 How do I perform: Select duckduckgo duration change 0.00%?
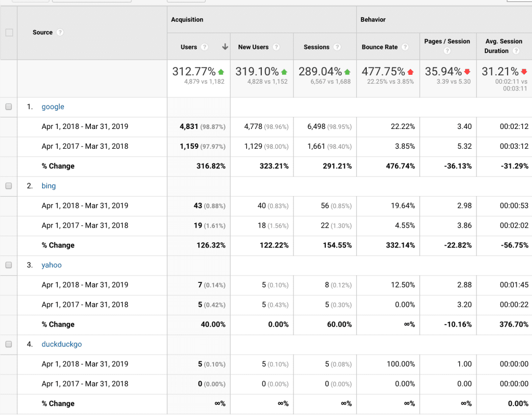coord(518,404)
